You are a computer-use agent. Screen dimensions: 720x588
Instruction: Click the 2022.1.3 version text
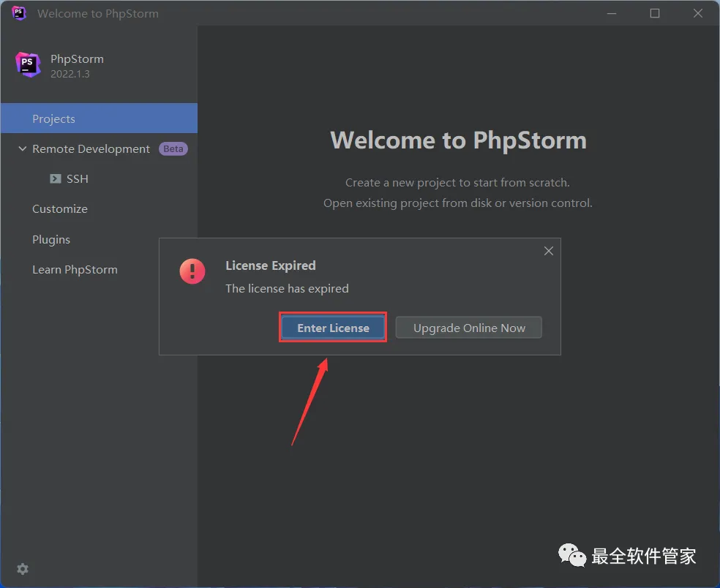coord(70,74)
